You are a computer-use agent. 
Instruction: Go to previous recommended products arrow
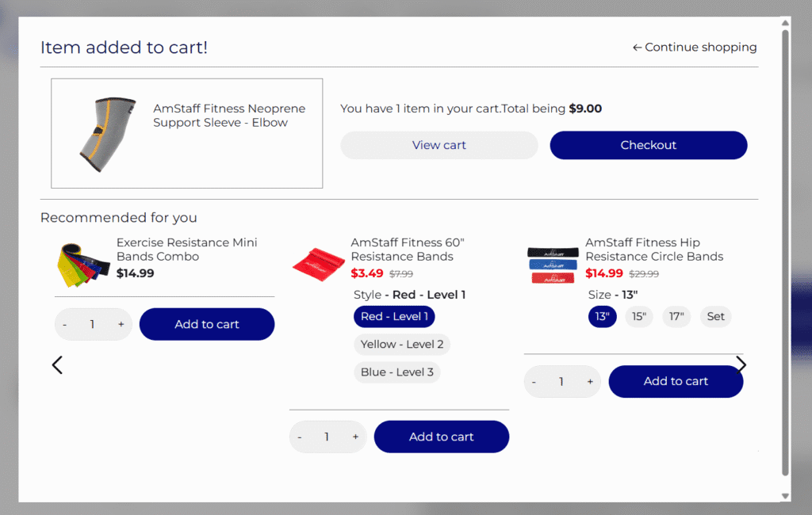57,365
